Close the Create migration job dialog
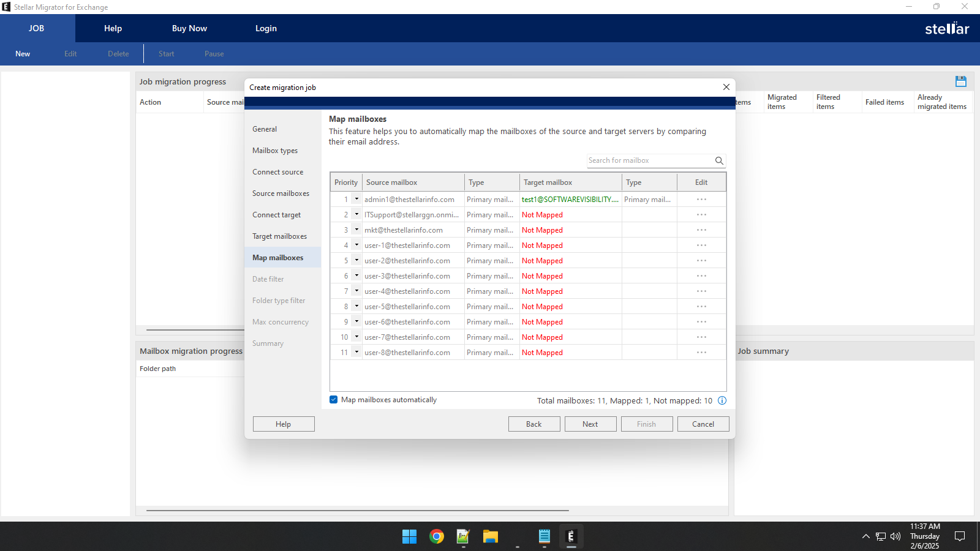 pos(726,87)
